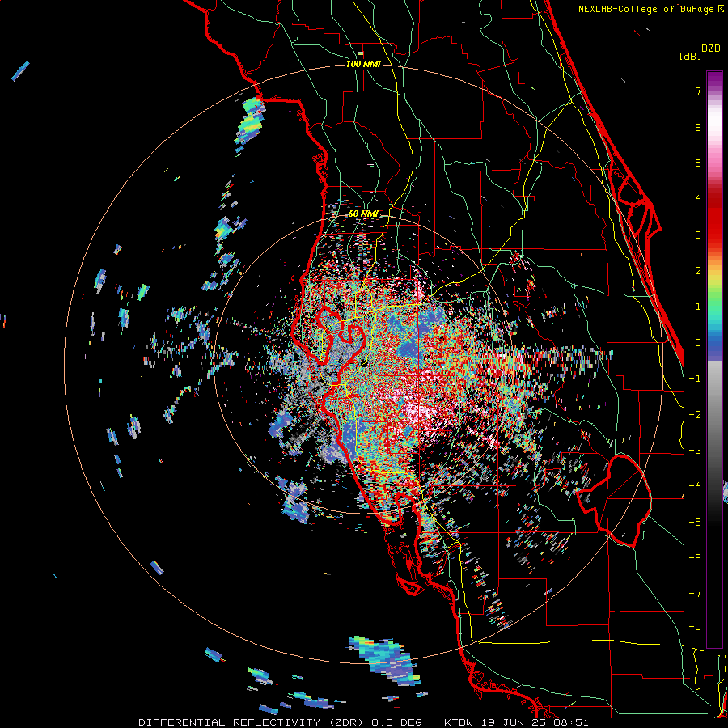Select the 50 NMI range ring label
This screenshot has width=728, height=728.
click(363, 214)
